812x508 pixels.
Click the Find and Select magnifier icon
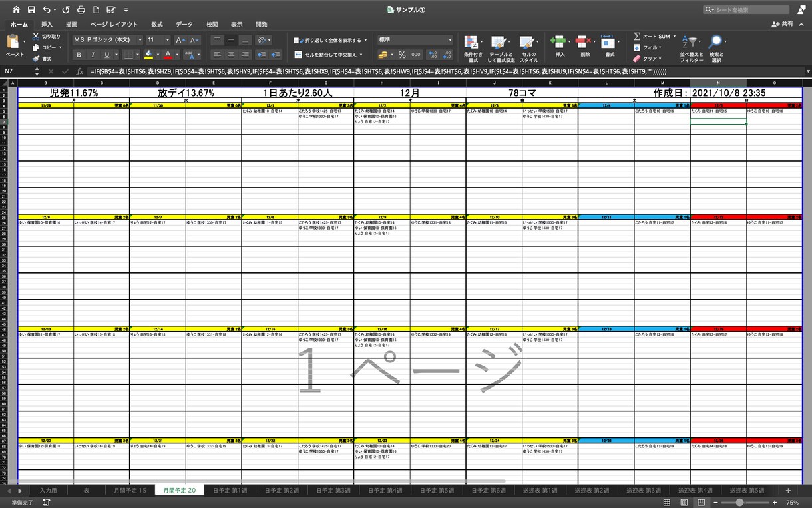[x=716, y=42]
